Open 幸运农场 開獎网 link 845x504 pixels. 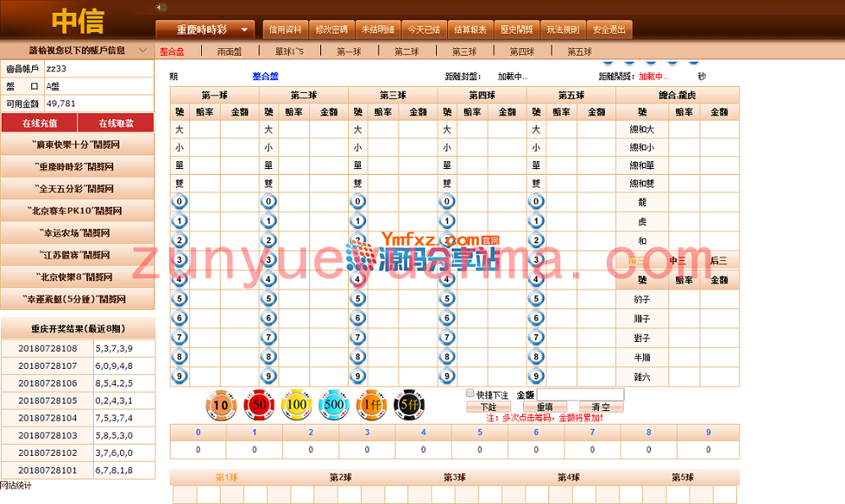pyautogui.click(x=77, y=233)
